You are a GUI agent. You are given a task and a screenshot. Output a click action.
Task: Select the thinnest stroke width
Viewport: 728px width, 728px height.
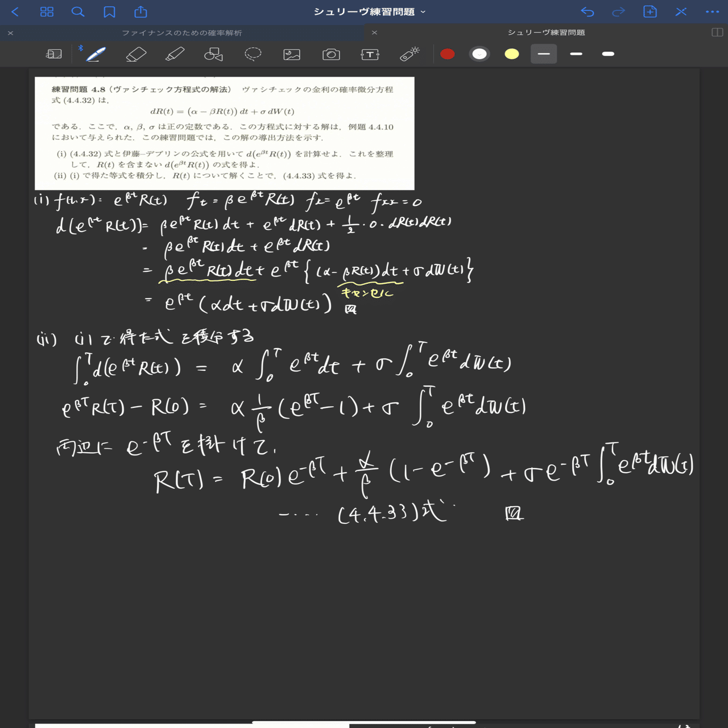[x=544, y=54]
